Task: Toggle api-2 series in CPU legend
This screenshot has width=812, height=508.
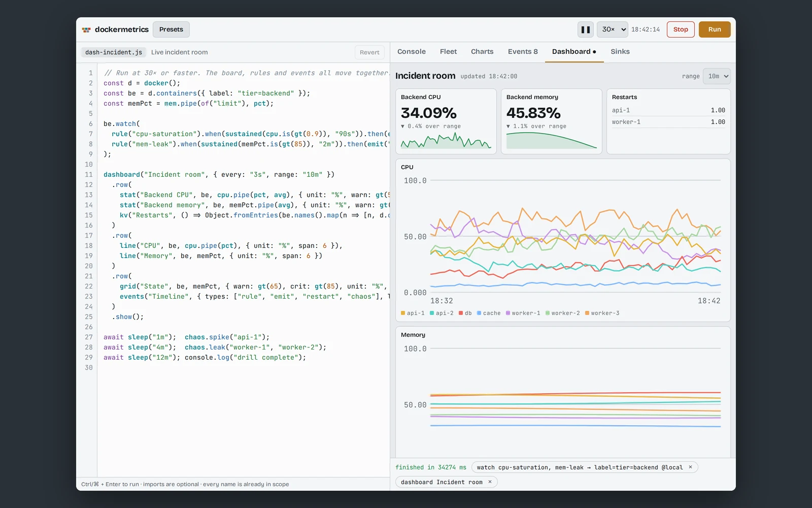Action: tap(442, 313)
